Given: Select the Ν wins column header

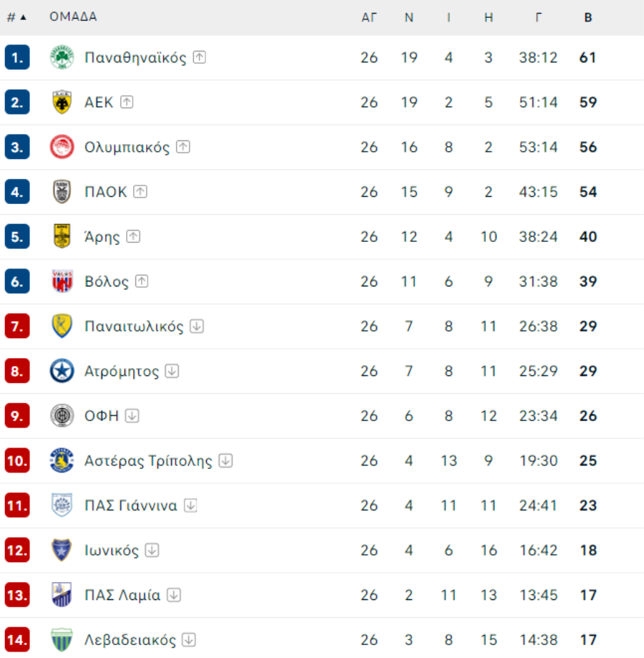Looking at the screenshot, I should [409, 17].
